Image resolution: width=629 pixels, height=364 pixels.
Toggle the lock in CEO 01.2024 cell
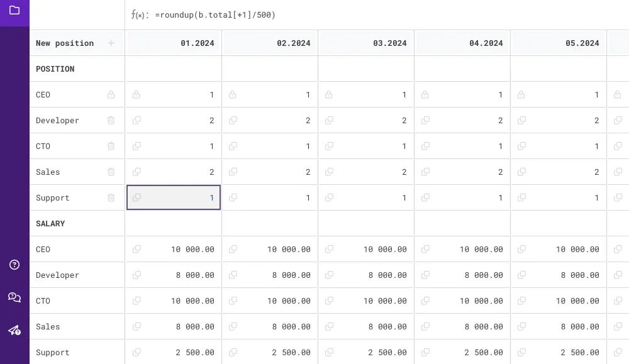[136, 95]
